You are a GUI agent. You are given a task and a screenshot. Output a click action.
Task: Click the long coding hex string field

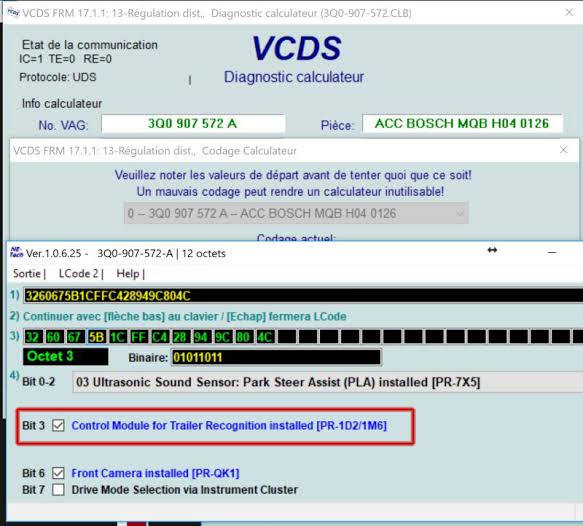click(303, 296)
